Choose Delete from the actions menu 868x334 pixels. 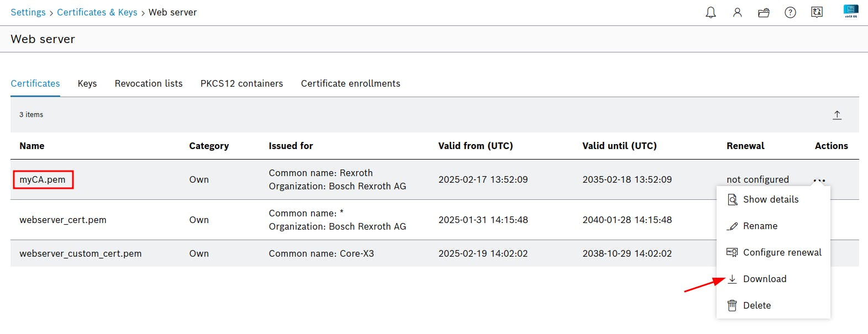[x=756, y=305]
